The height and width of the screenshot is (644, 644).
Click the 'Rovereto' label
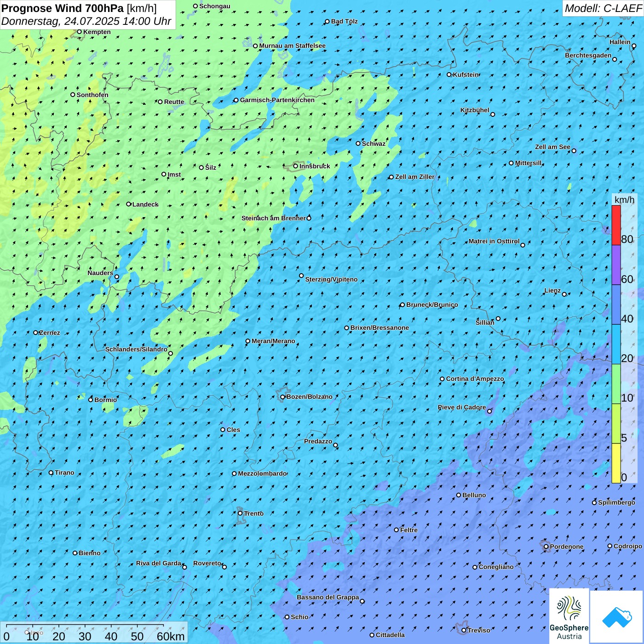click(x=207, y=563)
